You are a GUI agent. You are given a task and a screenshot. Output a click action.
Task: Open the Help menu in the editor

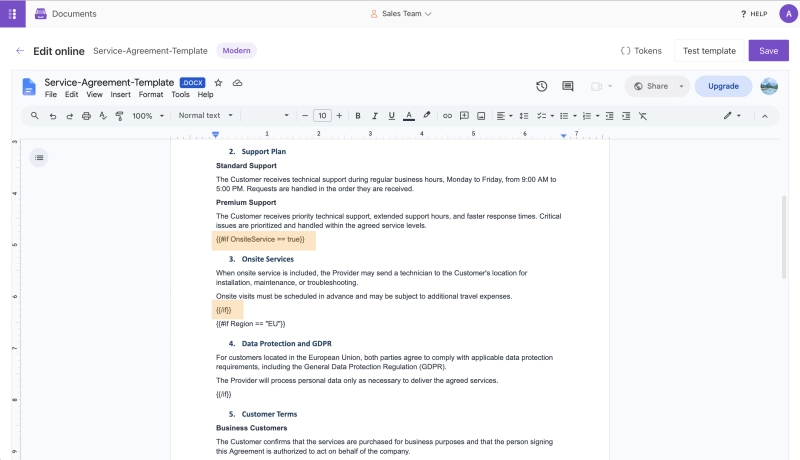click(205, 94)
